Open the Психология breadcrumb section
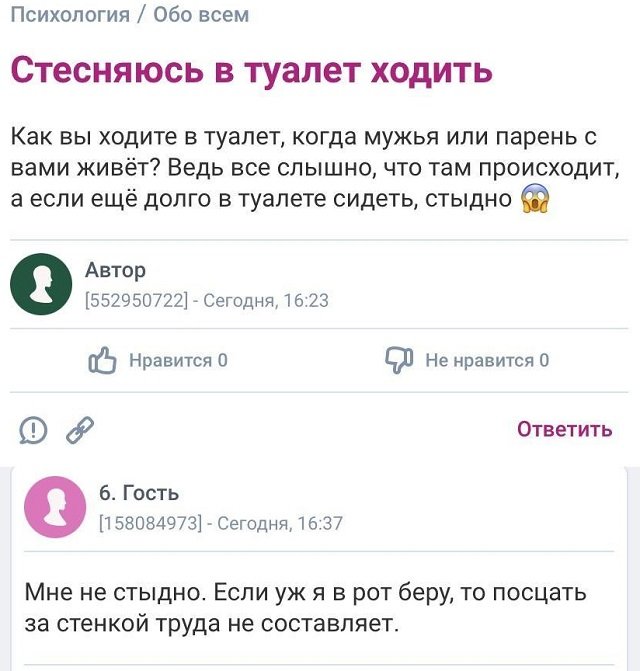 pos(70,14)
